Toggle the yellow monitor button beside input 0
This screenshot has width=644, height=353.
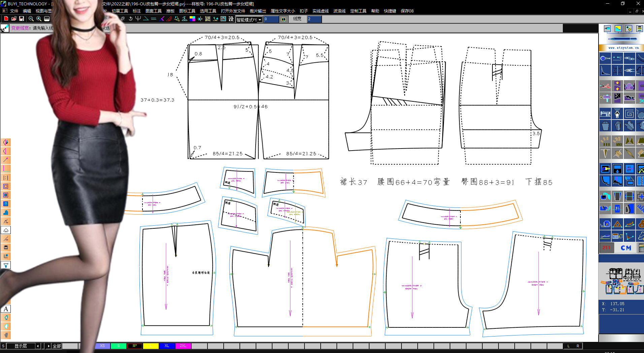click(x=284, y=19)
